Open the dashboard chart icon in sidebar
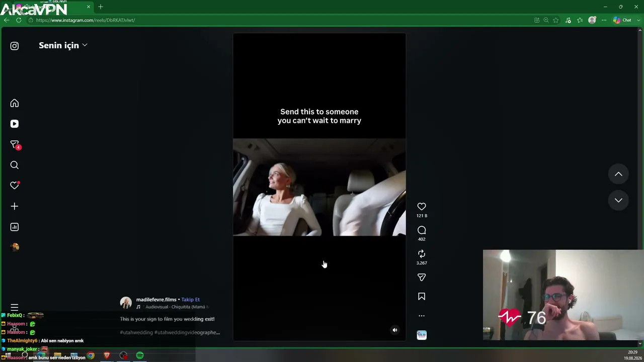Viewport: 644px width, 362px height. 15,227
